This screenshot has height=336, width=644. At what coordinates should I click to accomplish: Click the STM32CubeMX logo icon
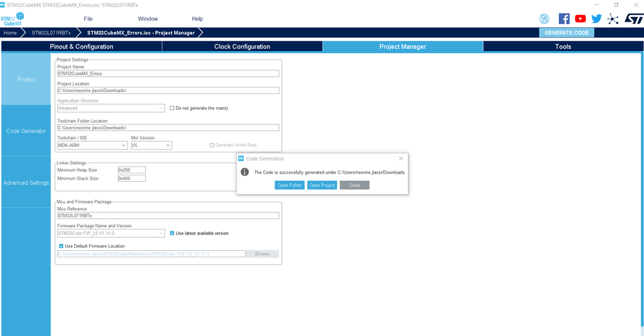12,19
